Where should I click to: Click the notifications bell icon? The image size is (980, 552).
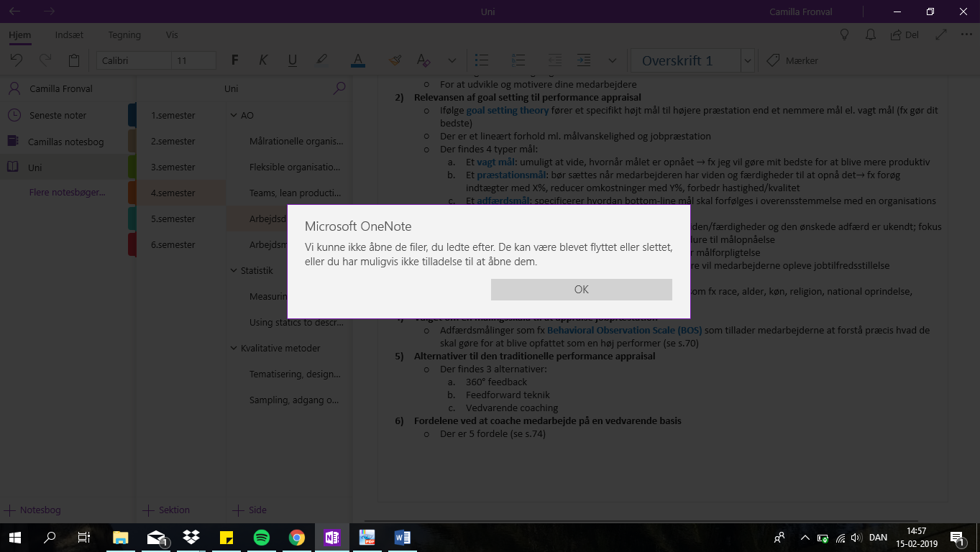pos(871,34)
